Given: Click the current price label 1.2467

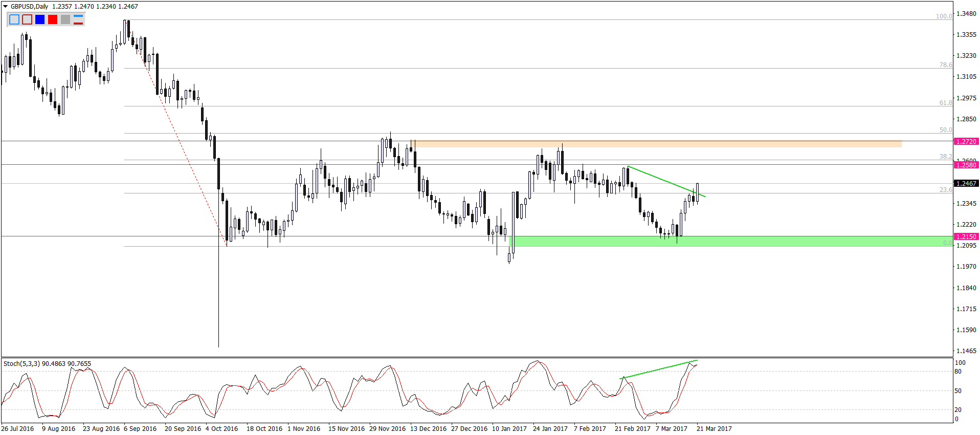Looking at the screenshot, I should (966, 183).
